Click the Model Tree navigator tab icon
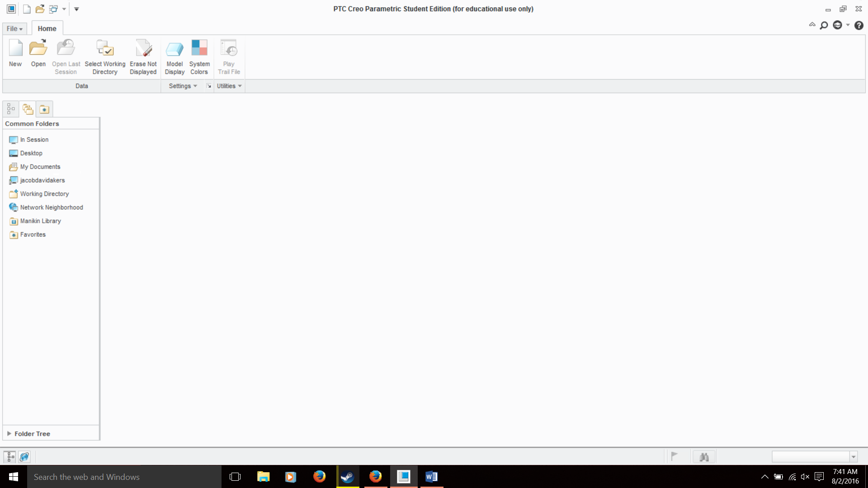Viewport: 868px width, 488px height. 11,109
